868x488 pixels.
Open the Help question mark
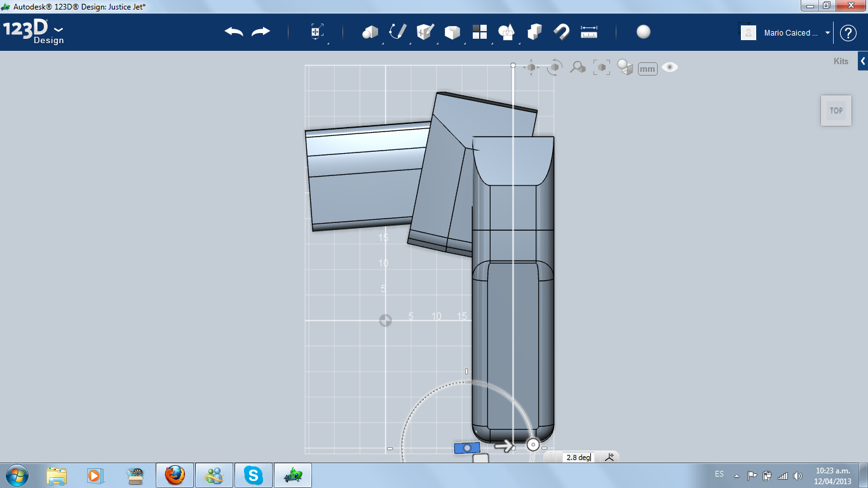[848, 33]
